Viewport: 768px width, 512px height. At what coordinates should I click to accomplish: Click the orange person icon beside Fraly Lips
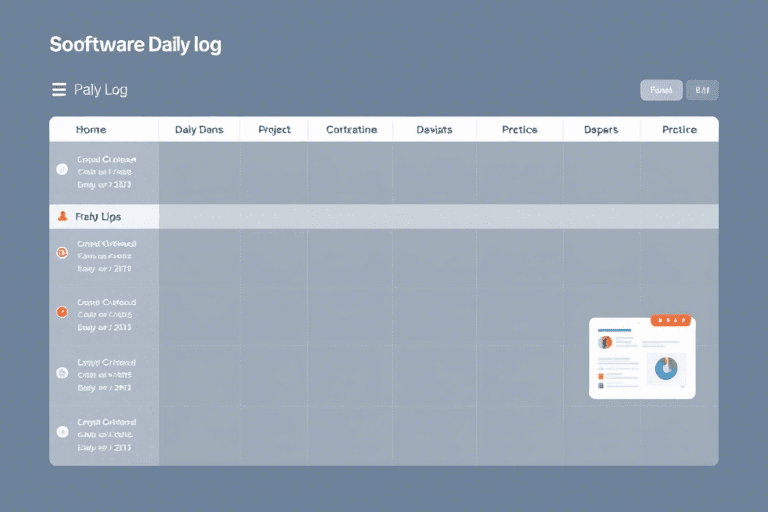[x=62, y=216]
